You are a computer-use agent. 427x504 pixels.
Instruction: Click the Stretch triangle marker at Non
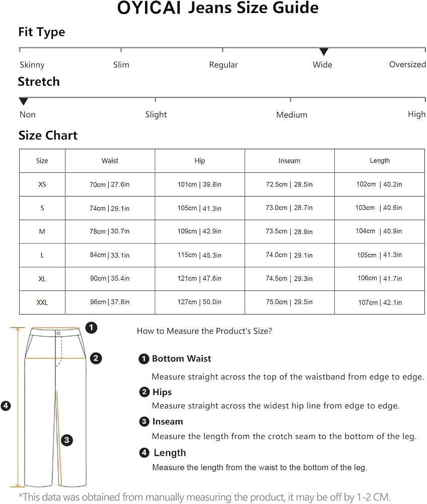point(24,101)
